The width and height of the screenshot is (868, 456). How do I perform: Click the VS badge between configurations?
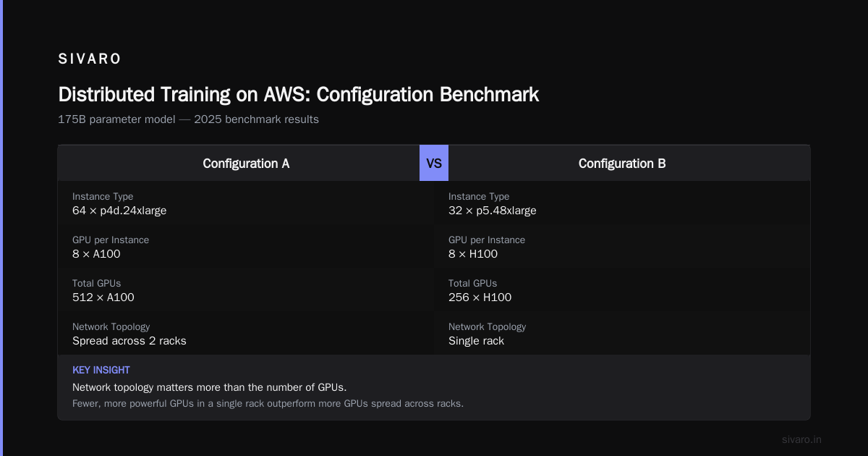[x=434, y=163]
